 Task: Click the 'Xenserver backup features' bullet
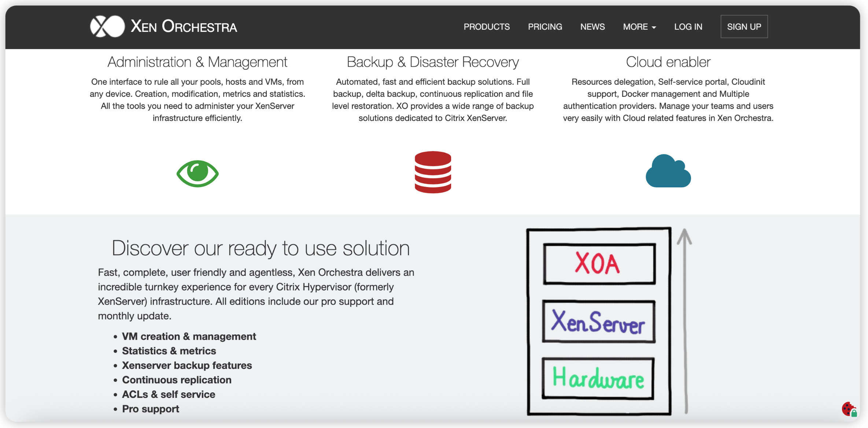click(x=187, y=365)
